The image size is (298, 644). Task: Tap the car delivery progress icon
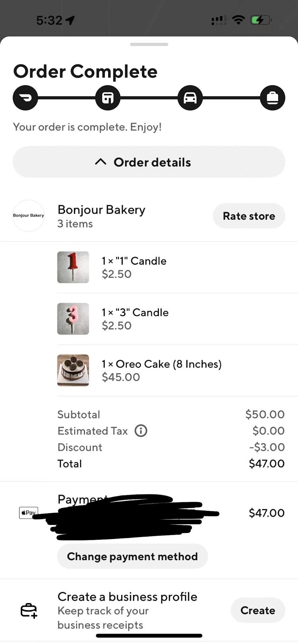click(x=190, y=98)
